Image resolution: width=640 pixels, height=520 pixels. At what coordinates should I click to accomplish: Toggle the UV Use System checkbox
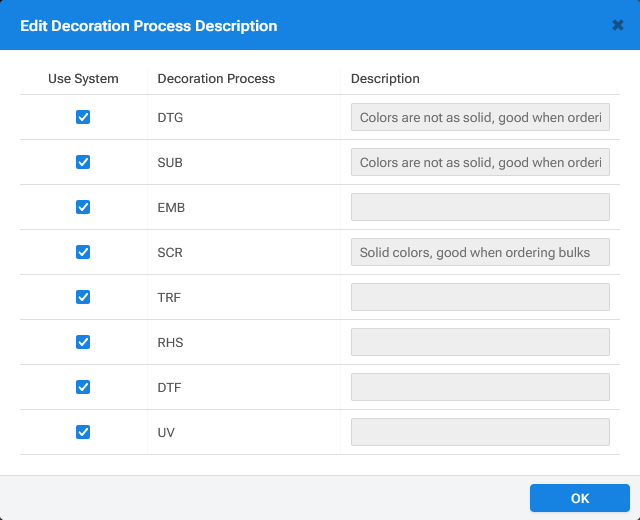click(x=83, y=431)
